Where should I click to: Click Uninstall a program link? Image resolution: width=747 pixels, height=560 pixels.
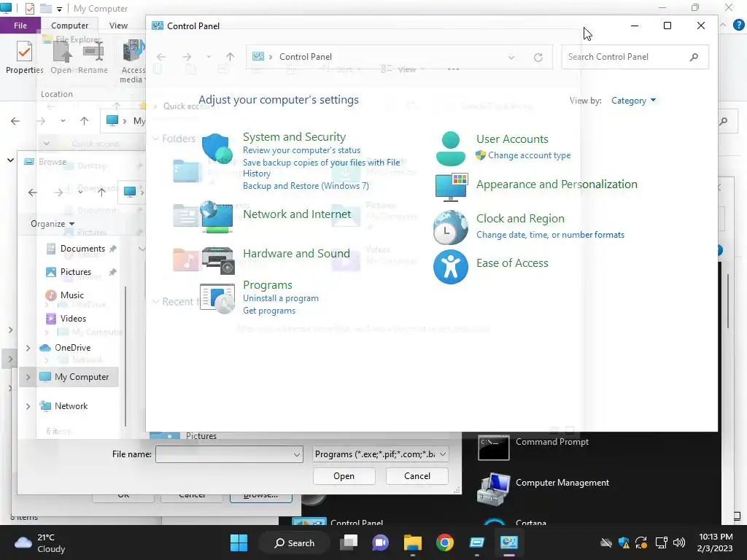pyautogui.click(x=281, y=298)
